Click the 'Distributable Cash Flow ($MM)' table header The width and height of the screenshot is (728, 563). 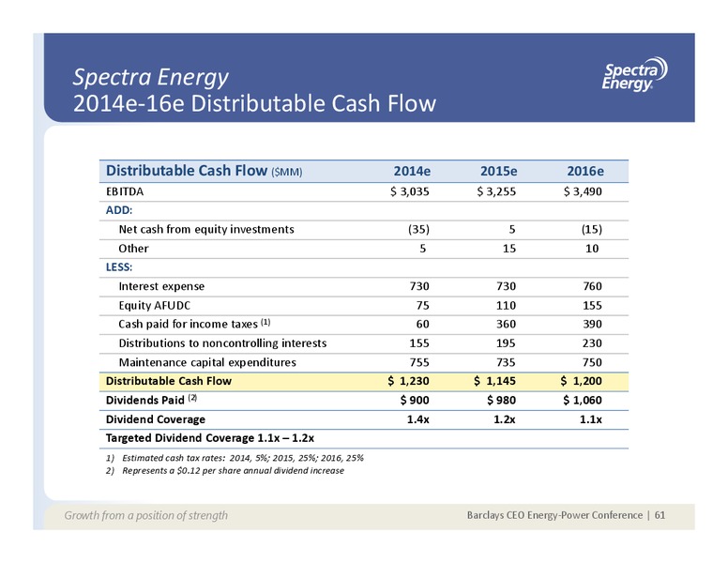point(204,171)
